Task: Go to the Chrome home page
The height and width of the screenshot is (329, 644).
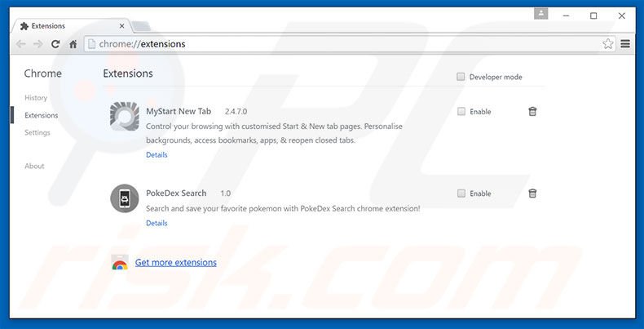Action: click(x=73, y=44)
